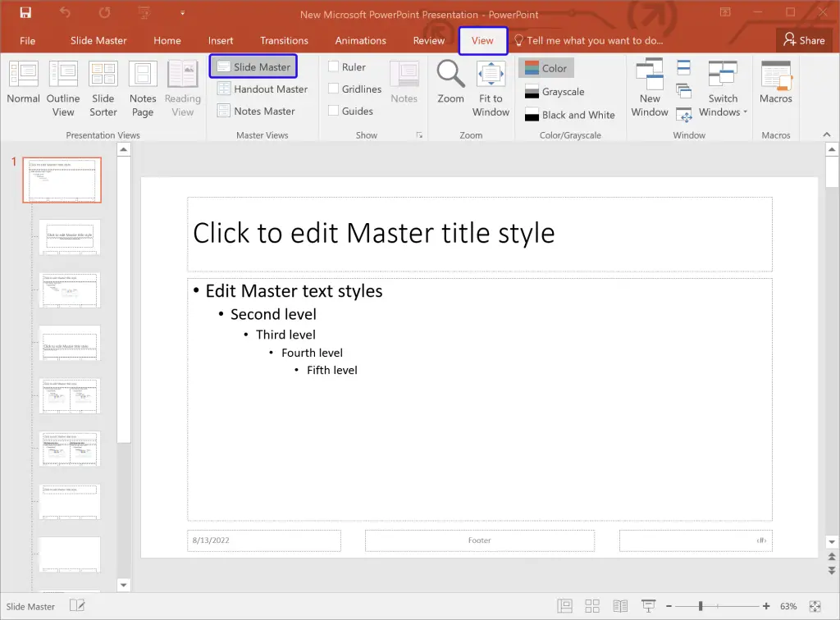
Task: Click the Macros icon
Action: pos(775,80)
